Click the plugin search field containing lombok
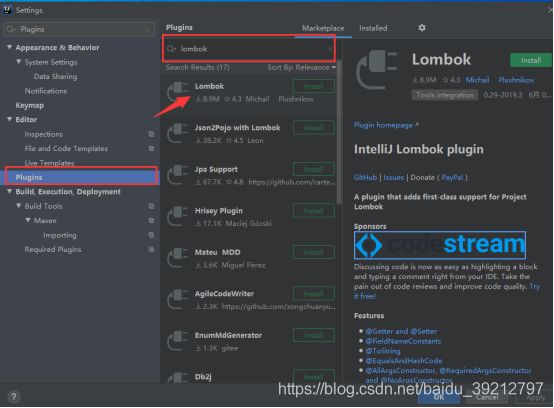 (x=249, y=49)
